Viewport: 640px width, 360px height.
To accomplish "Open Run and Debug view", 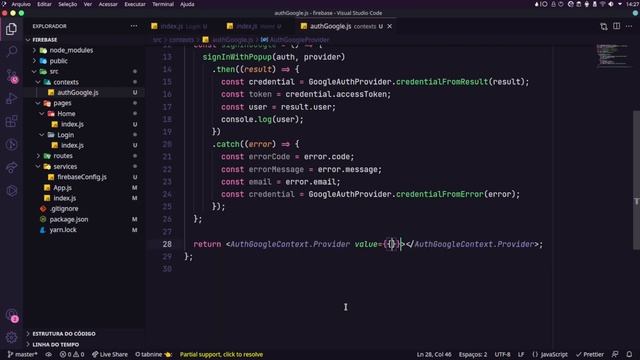I will [11, 98].
